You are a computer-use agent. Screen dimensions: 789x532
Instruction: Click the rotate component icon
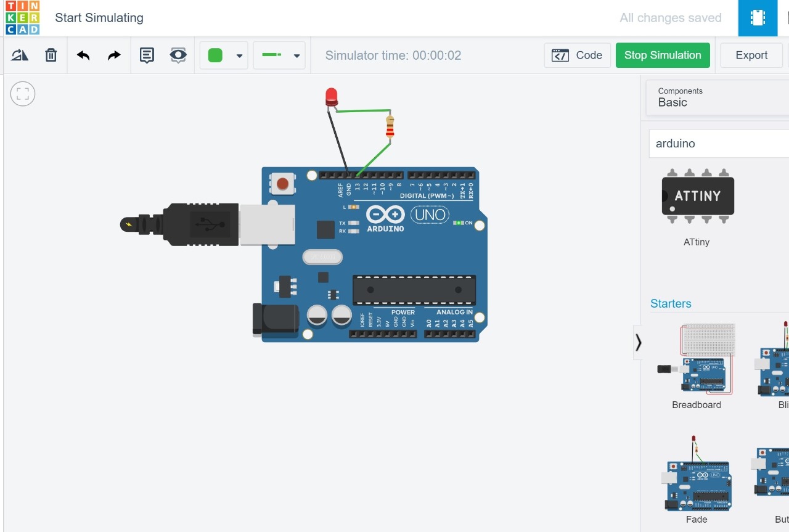pos(20,55)
